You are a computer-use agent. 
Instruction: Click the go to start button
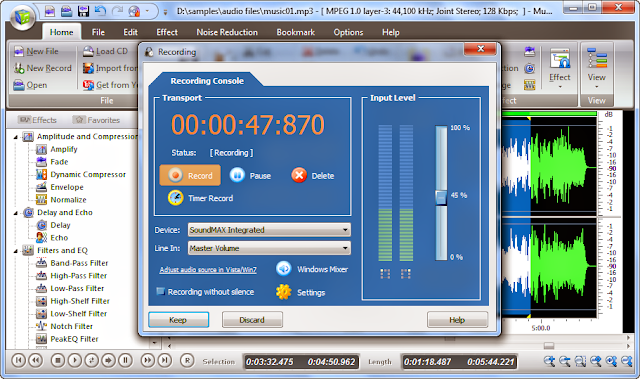coord(18,360)
